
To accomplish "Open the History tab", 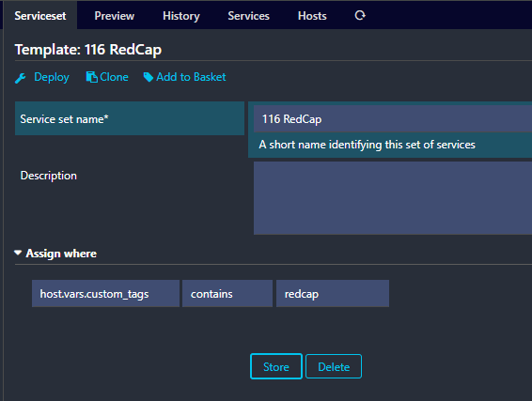I will coord(181,16).
